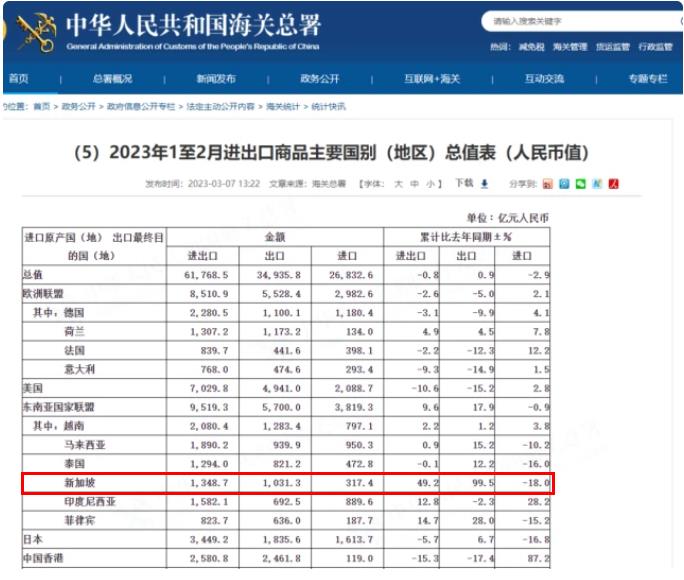684x580 pixels.
Task: Click the US trade value 7,029.8
Action: click(x=209, y=388)
